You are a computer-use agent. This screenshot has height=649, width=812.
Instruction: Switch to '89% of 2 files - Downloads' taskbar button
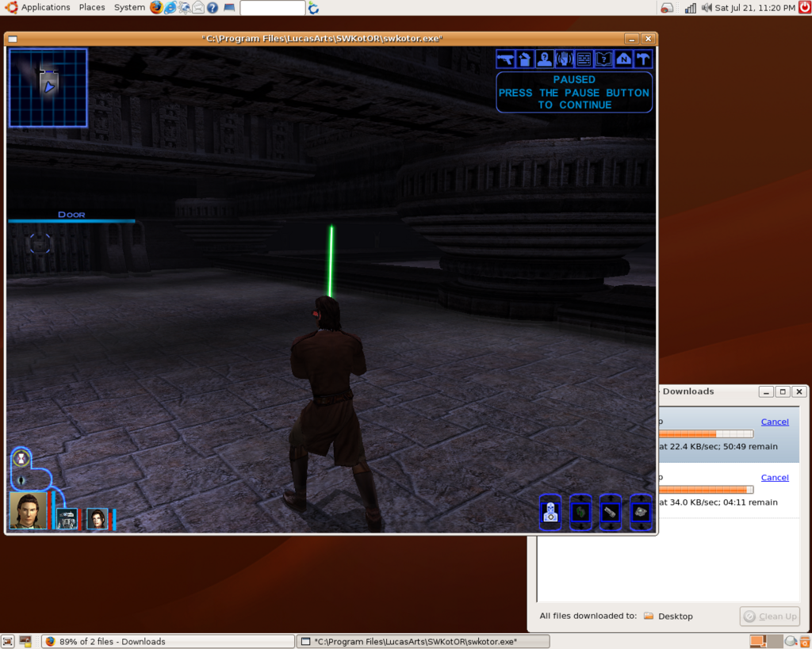[168, 641]
